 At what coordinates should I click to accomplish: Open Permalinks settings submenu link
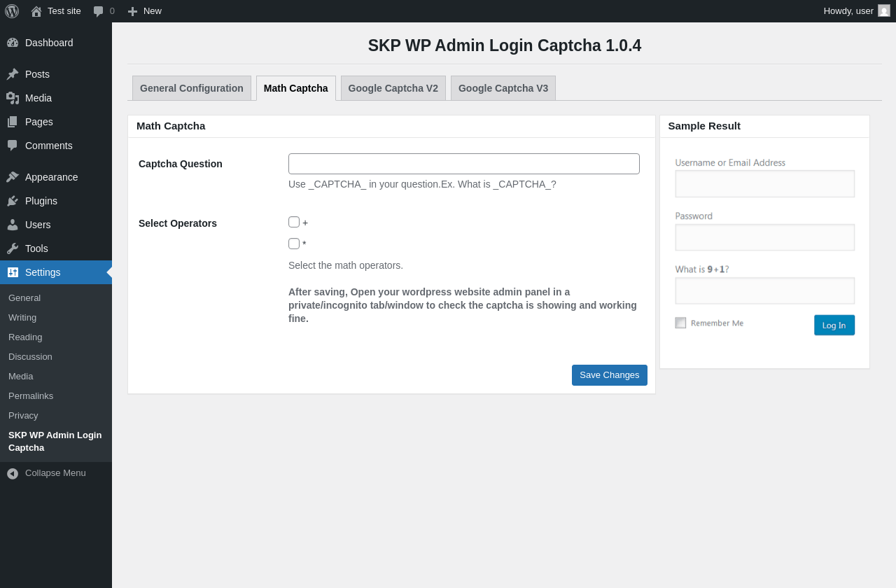coord(31,396)
